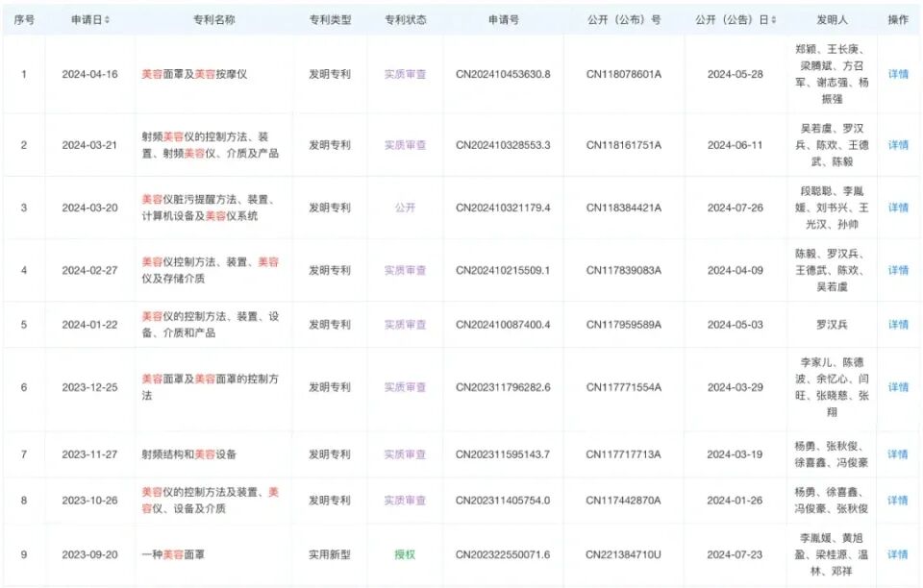This screenshot has height=588, width=923.
Task: Click the 序号 column header
Action: pos(24,20)
